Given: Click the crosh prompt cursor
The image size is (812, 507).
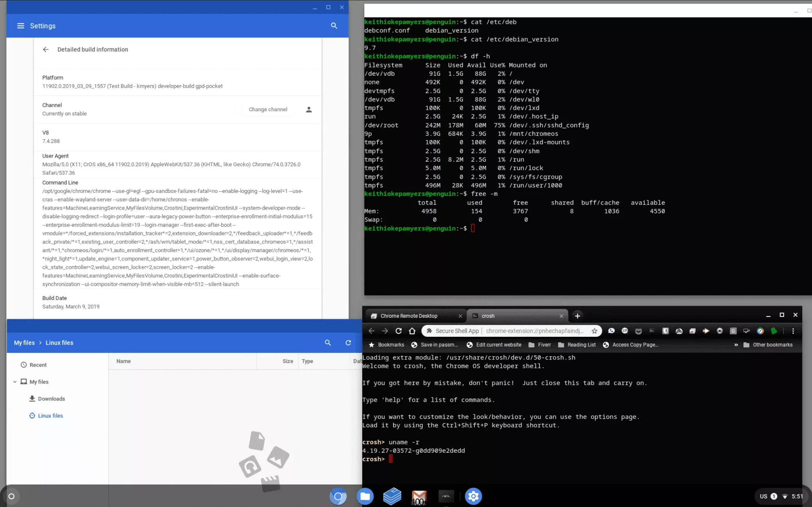Looking at the screenshot, I should 390,459.
